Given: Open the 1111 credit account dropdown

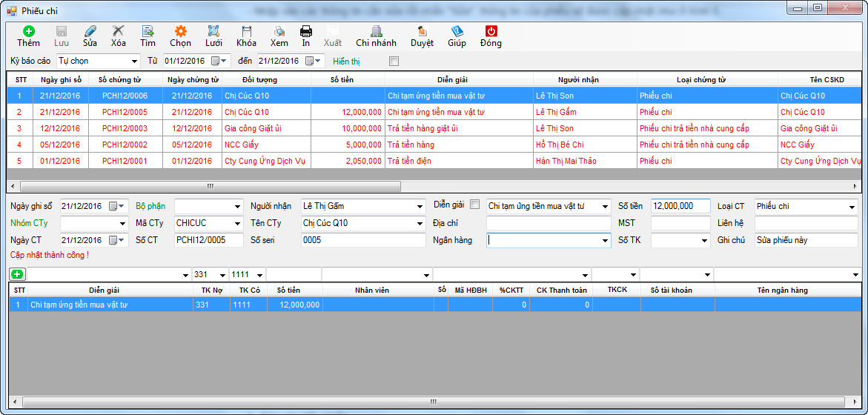Looking at the screenshot, I should 259,274.
